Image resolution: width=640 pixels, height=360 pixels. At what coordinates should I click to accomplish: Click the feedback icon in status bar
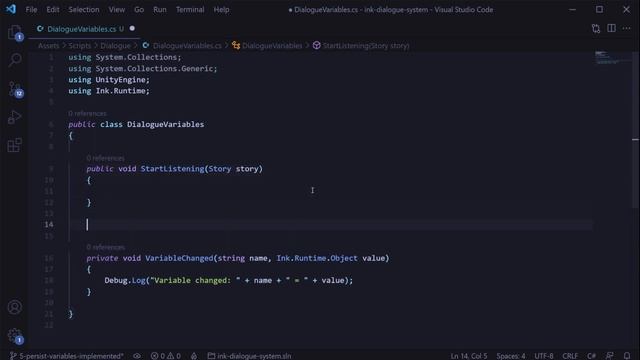click(609, 356)
